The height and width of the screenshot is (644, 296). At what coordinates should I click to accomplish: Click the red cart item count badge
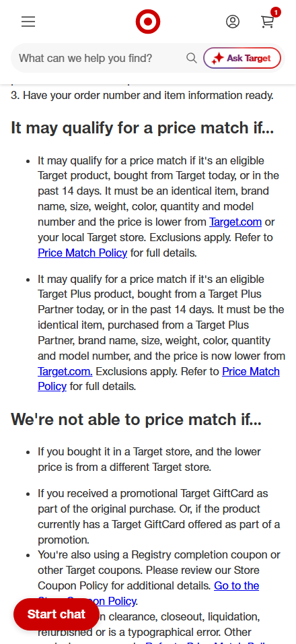click(276, 12)
